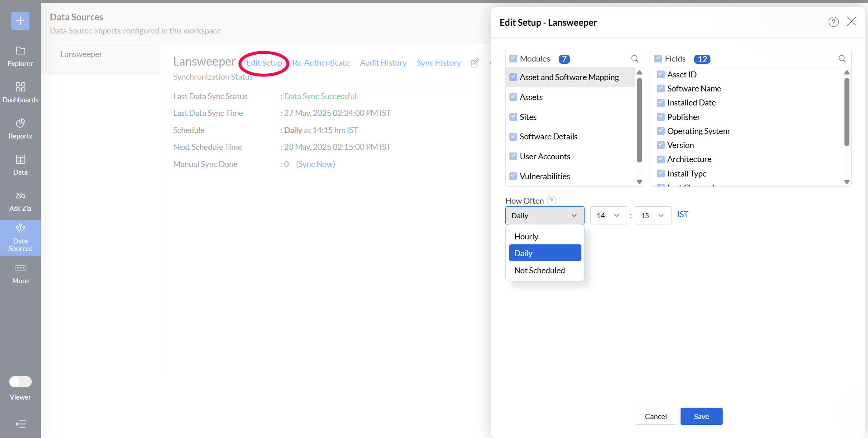868x438 pixels.
Task: Click the Fields search magnifier icon
Action: [x=842, y=59]
